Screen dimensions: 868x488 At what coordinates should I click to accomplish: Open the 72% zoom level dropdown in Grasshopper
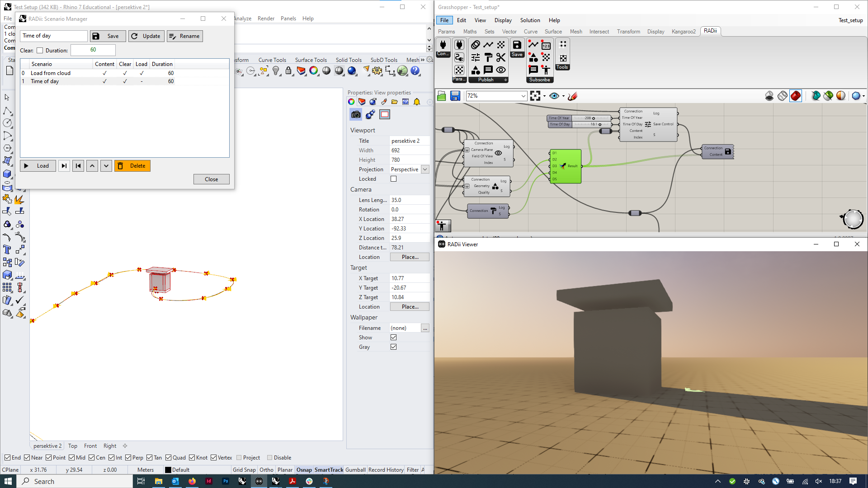[523, 96]
